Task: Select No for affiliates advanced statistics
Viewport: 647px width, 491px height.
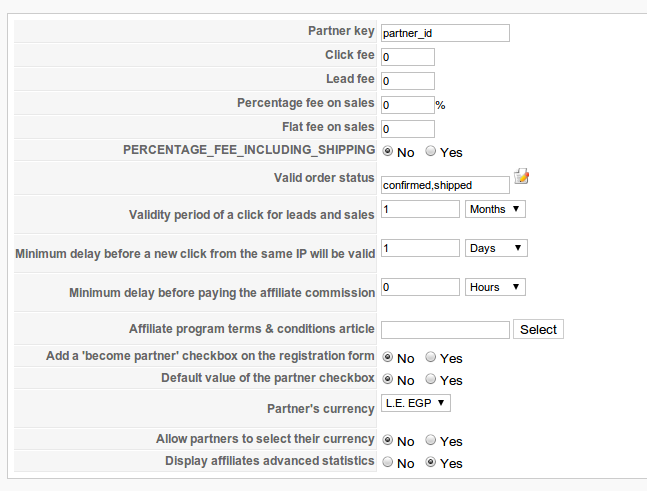Action: [388, 463]
